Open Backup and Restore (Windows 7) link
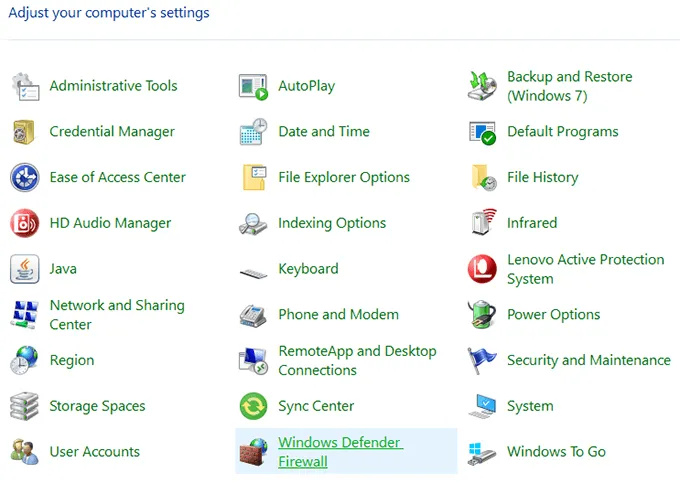The image size is (680, 483). coord(569,86)
